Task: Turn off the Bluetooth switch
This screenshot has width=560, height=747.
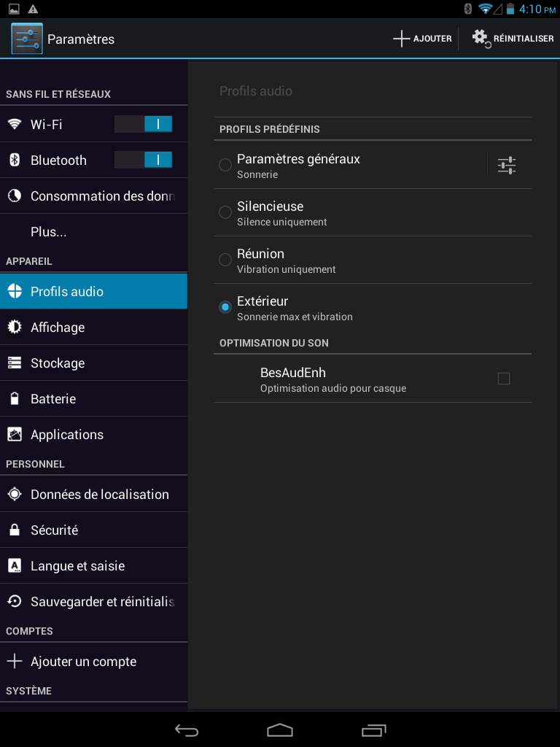Action: (x=144, y=160)
